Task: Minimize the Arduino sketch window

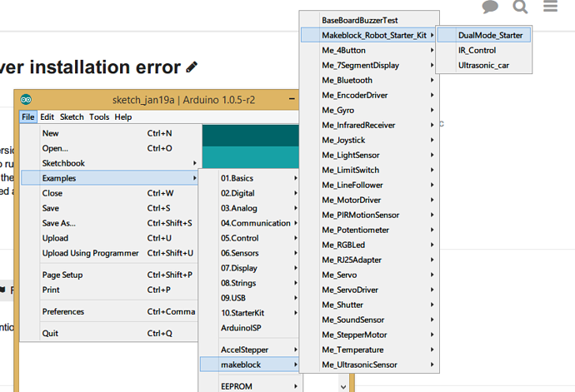Action: click(292, 99)
